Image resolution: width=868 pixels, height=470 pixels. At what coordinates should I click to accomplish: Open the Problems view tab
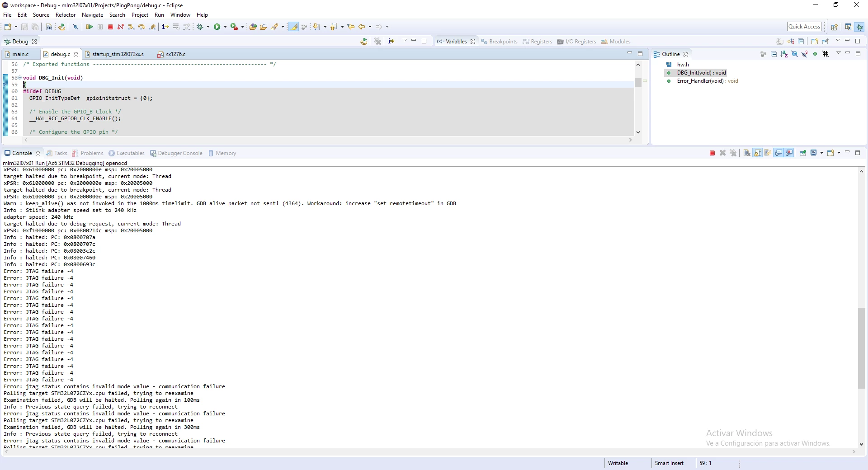coord(88,153)
